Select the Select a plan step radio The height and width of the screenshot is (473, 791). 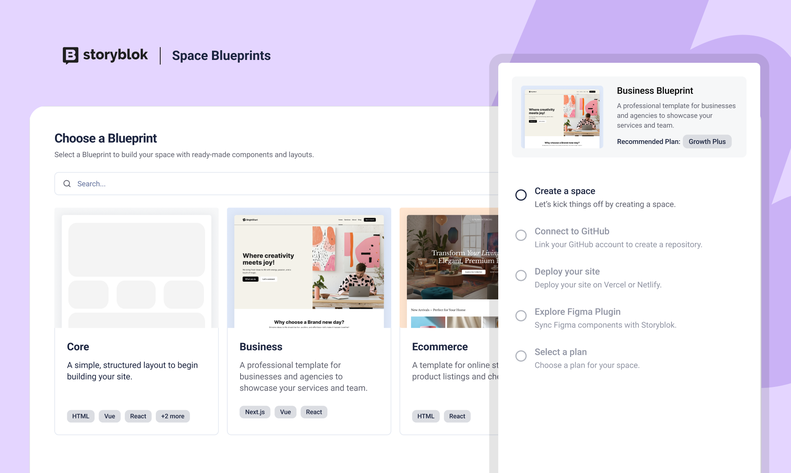(521, 356)
